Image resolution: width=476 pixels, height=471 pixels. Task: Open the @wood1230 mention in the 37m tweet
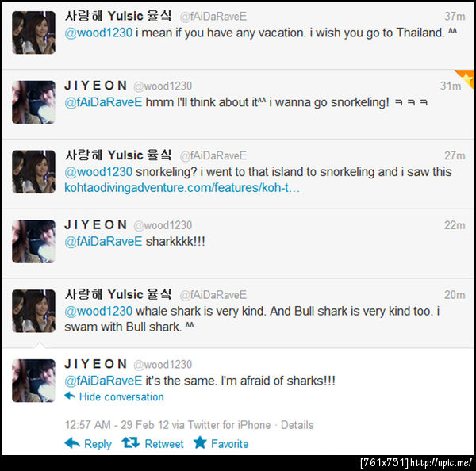[x=98, y=33]
